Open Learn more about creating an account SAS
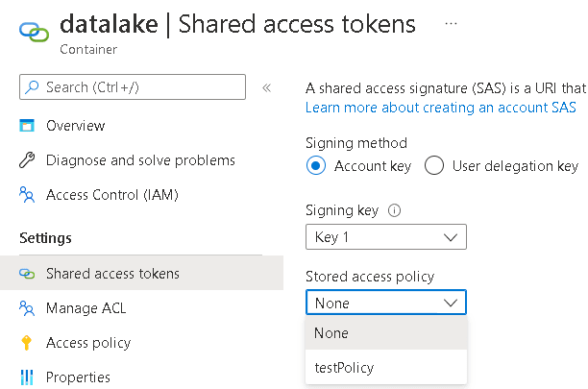This screenshot has height=389, width=588. pos(441,108)
